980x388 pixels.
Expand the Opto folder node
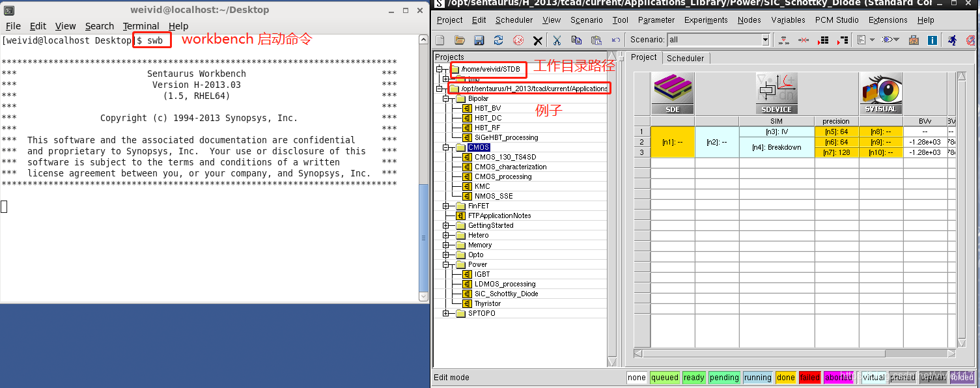[x=446, y=255]
